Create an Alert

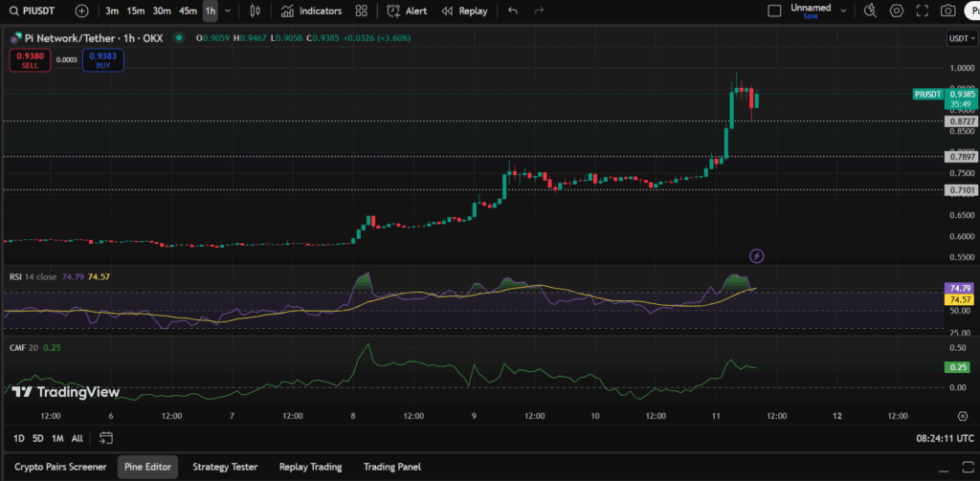click(x=407, y=11)
